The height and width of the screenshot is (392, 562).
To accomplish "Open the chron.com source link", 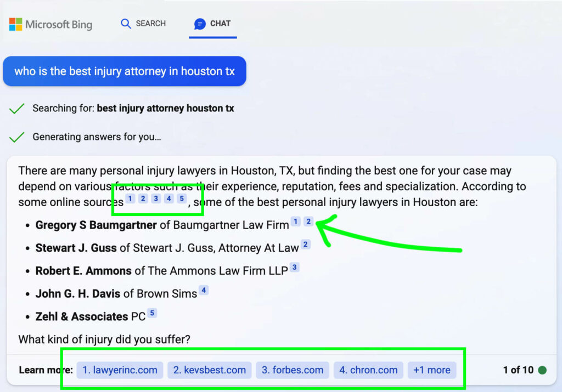I will click(x=368, y=370).
